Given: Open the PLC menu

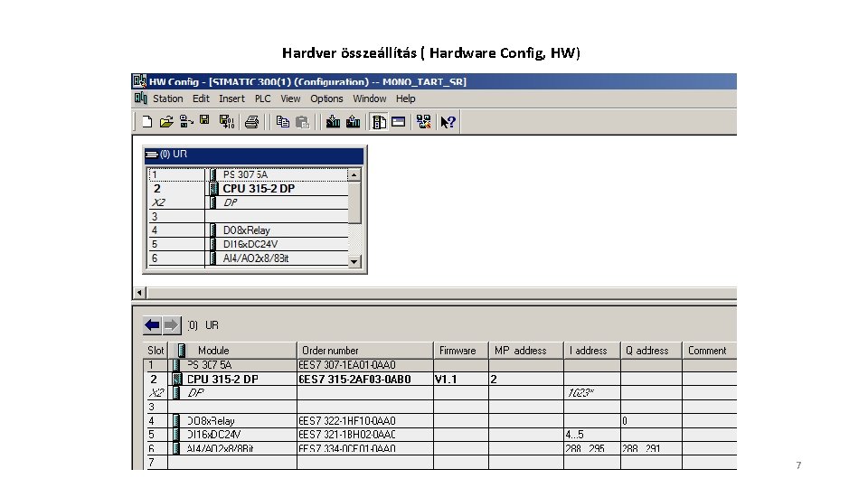Looking at the screenshot, I should [262, 99].
